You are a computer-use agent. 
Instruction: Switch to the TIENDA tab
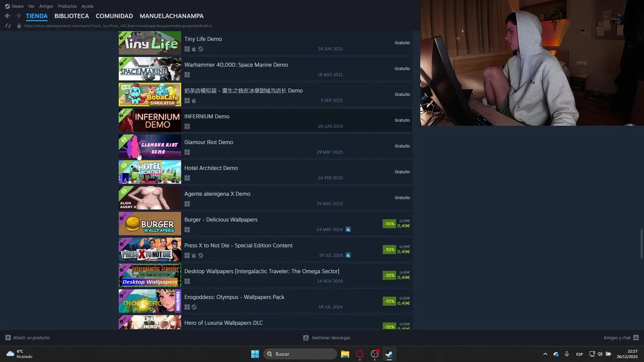coord(37,16)
